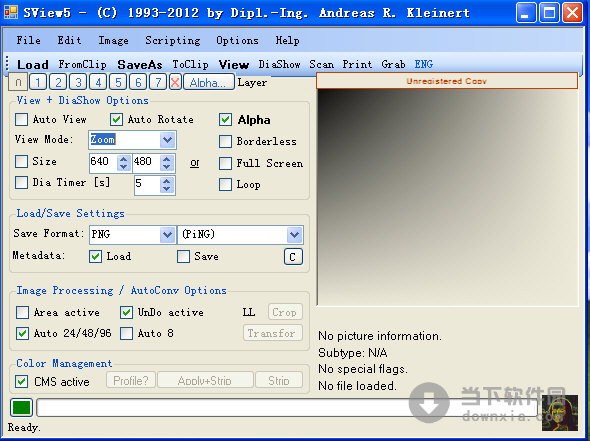Click the Crop button

[285, 312]
